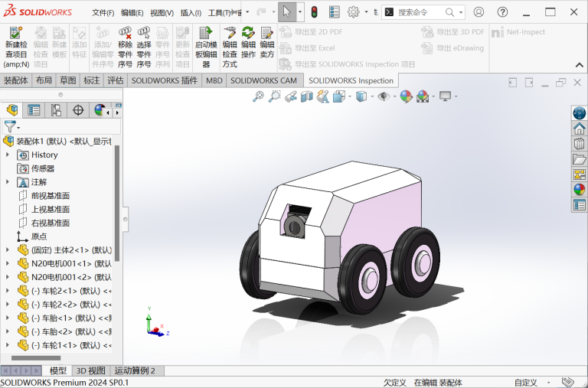The width and height of the screenshot is (588, 388).
Task: Click the Zoom to Fit magnifier icon
Action: coord(258,96)
